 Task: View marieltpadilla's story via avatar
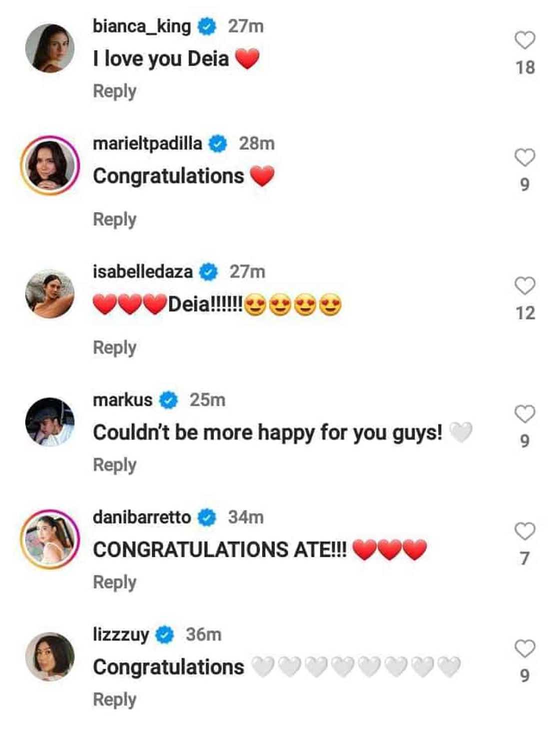click(49, 165)
